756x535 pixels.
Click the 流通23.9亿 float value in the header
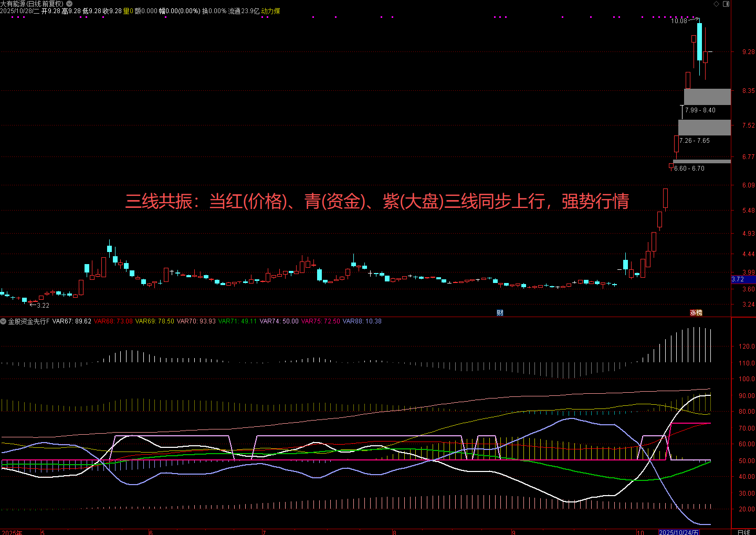244,11
